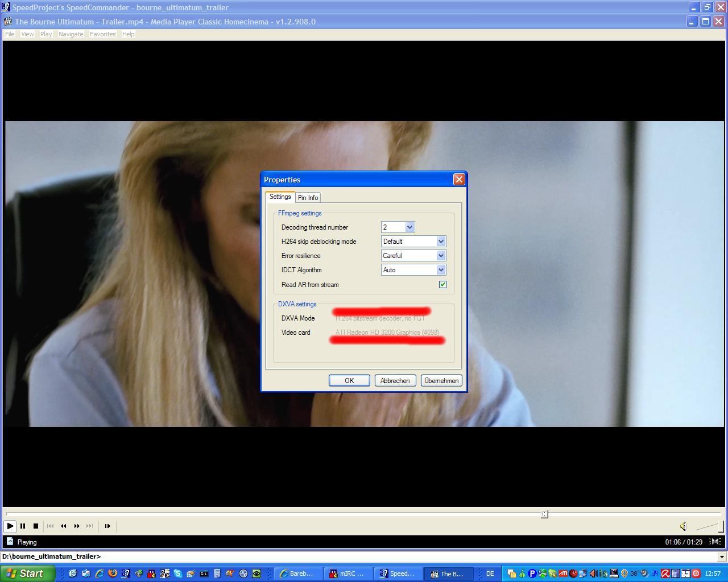This screenshot has width=728, height=582.
Task: Click the DE language indicator
Action: coord(490,573)
